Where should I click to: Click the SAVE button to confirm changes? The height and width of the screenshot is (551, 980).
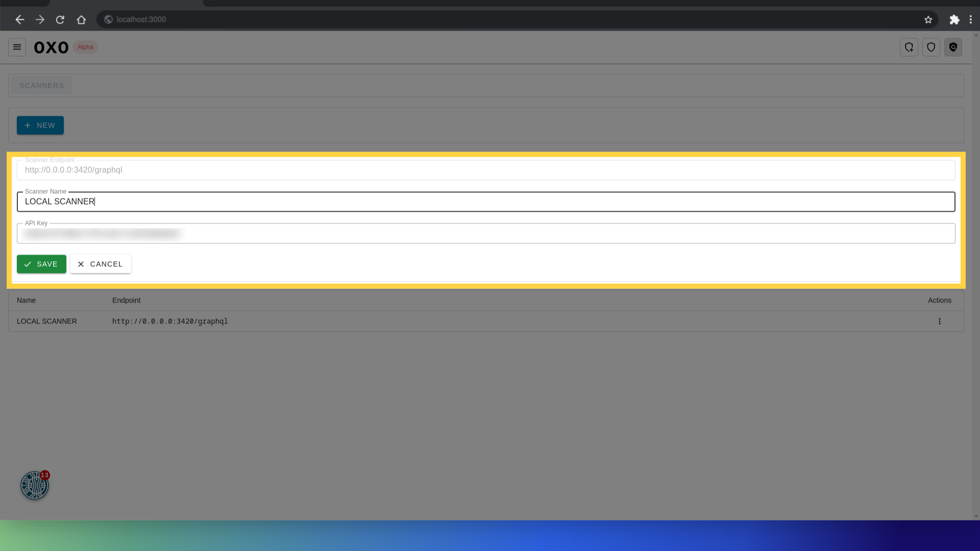click(x=41, y=264)
